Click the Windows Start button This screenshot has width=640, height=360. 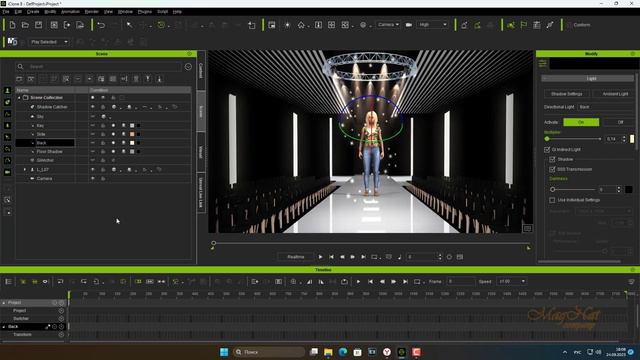224,352
